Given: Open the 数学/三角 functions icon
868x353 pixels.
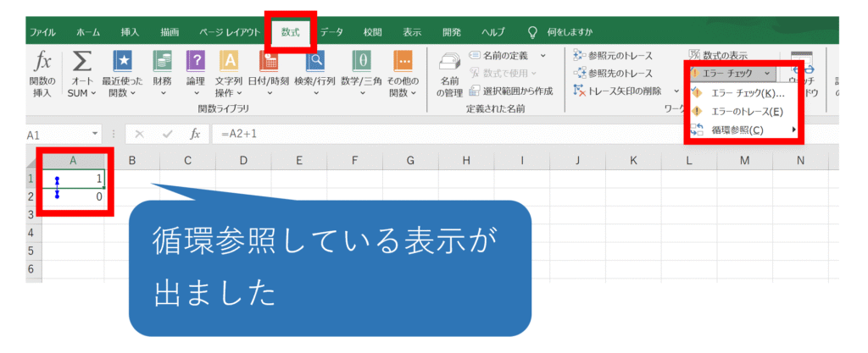Looking at the screenshot, I should pos(361,62).
